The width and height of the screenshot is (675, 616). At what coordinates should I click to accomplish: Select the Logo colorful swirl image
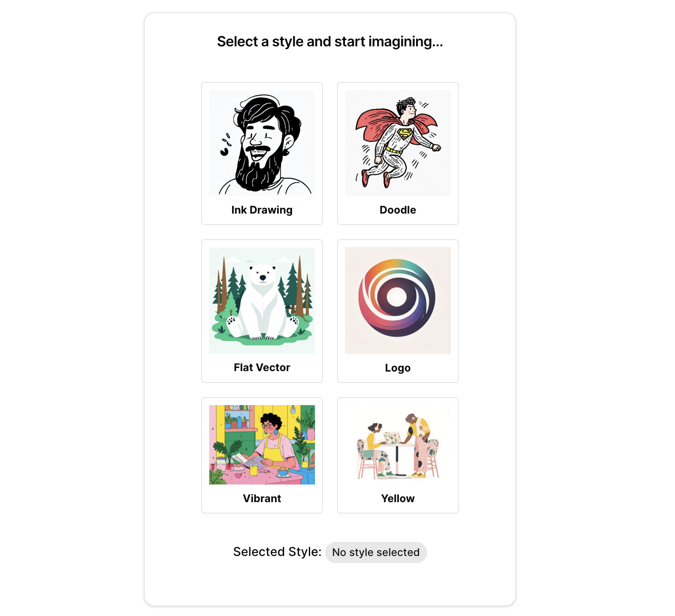pos(398,300)
